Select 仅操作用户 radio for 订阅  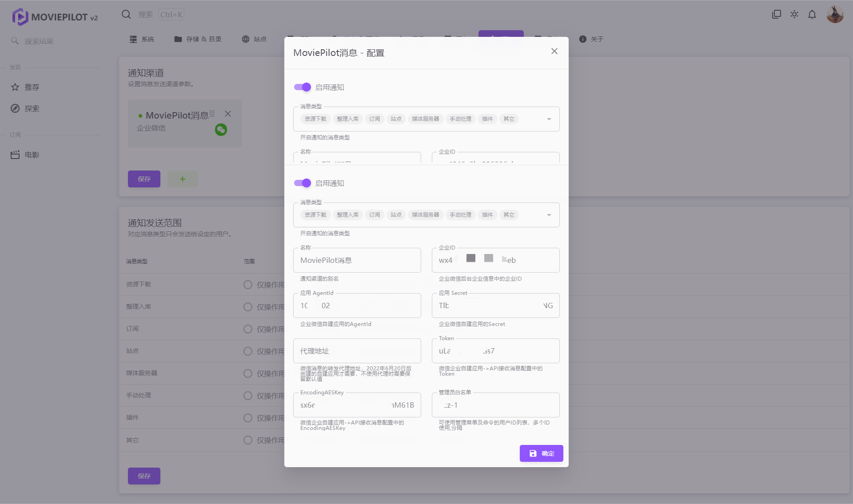point(248,329)
